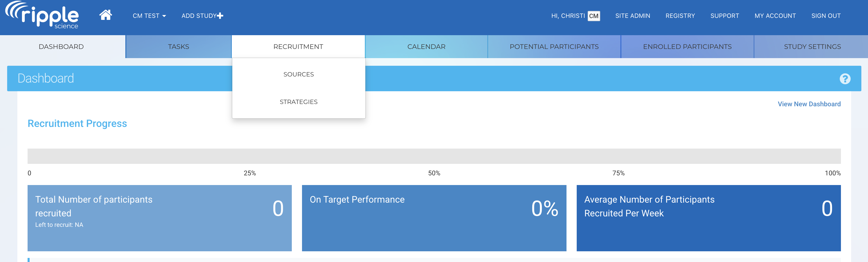This screenshot has height=262, width=868.
Task: Click the CM user initials badge
Action: (593, 16)
